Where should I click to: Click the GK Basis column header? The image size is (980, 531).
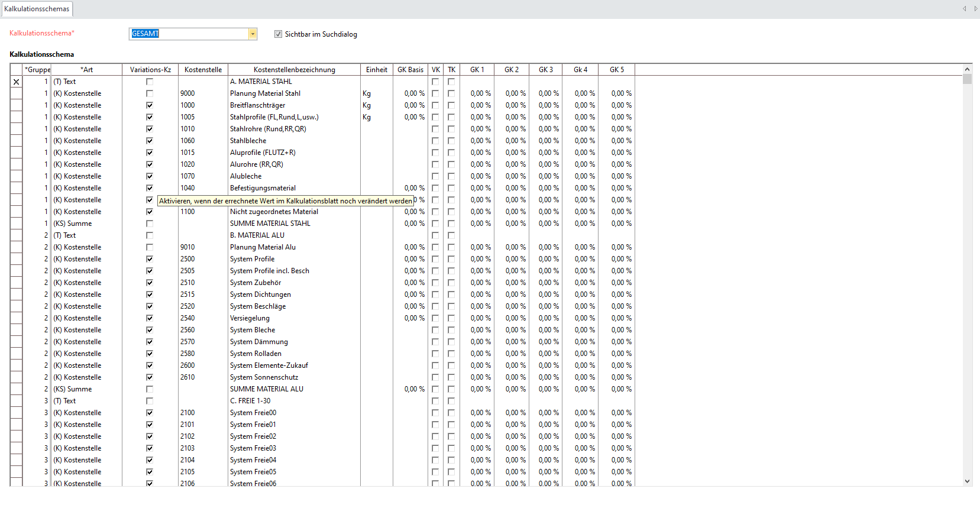[x=410, y=70]
